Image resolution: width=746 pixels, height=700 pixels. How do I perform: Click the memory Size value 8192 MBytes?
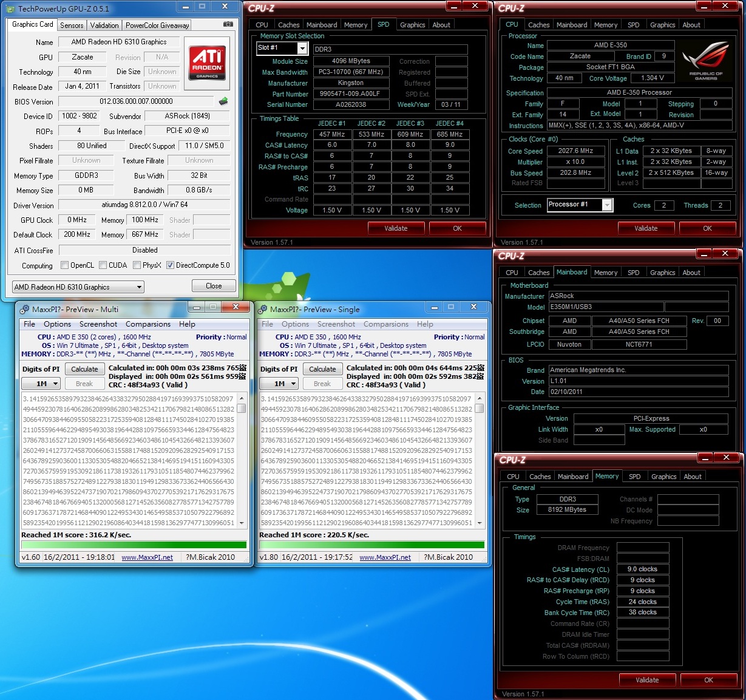(x=567, y=510)
